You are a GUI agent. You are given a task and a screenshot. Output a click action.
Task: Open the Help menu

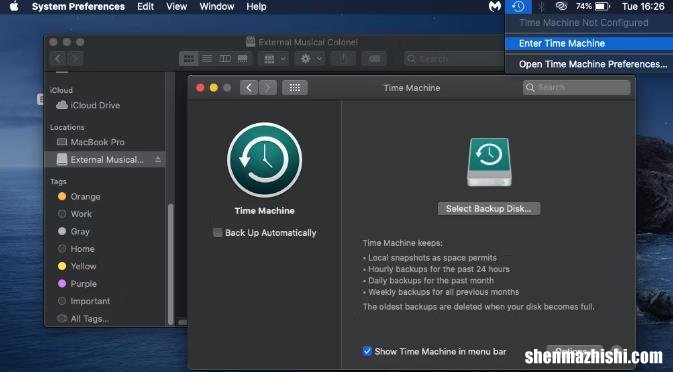click(x=256, y=6)
